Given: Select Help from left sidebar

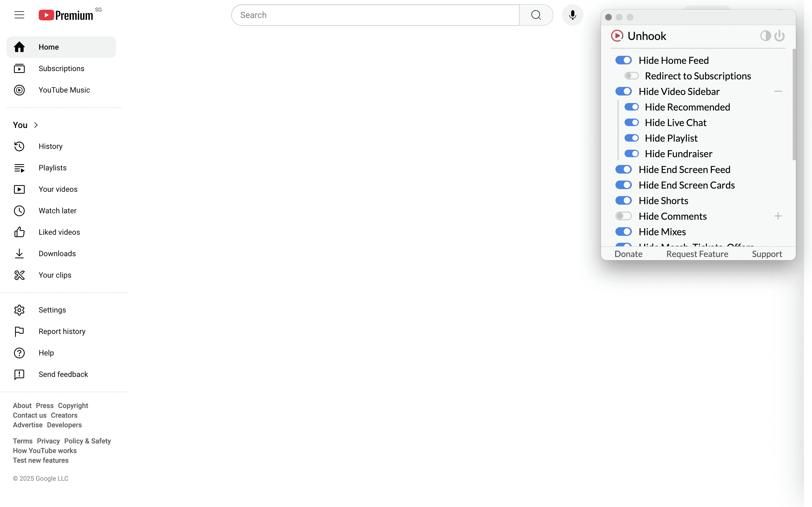Looking at the screenshot, I should tap(46, 353).
